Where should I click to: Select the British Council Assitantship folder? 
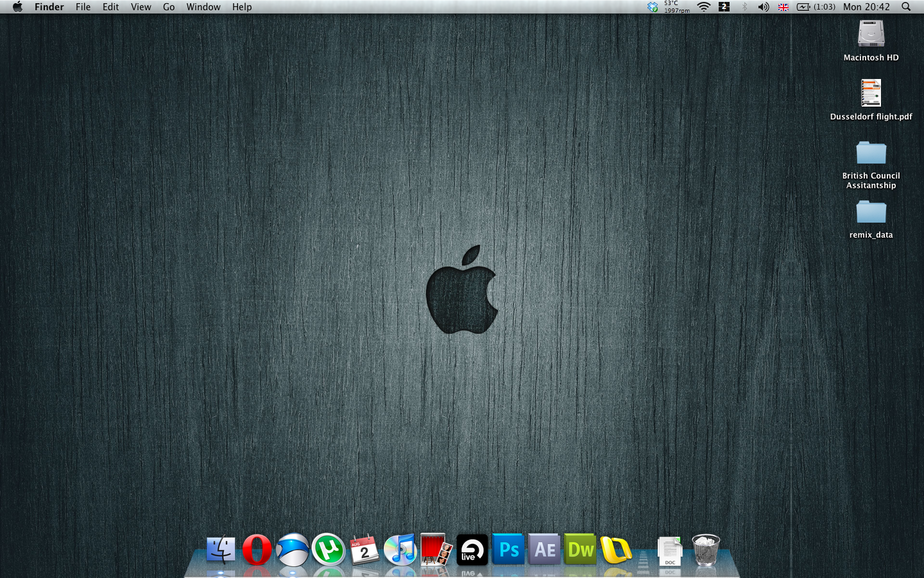pos(871,153)
